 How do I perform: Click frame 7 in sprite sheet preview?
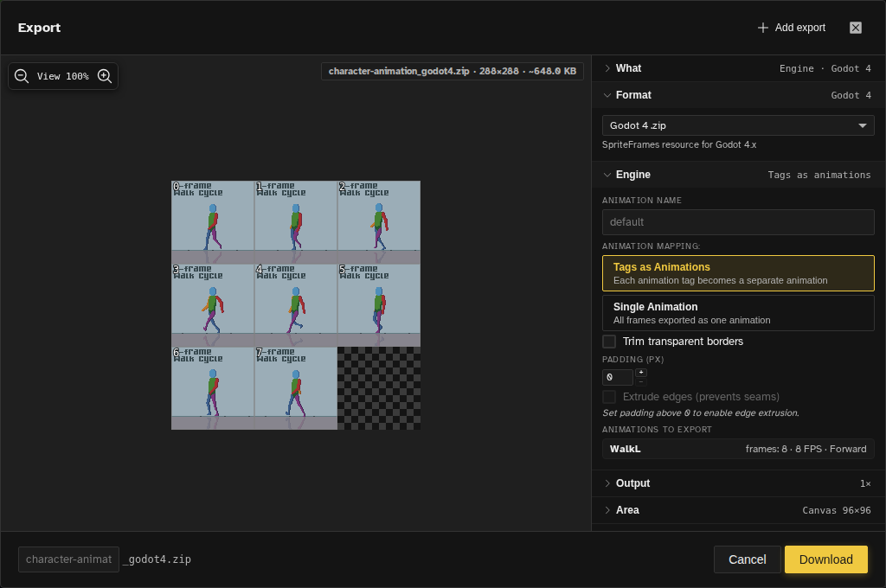296,388
